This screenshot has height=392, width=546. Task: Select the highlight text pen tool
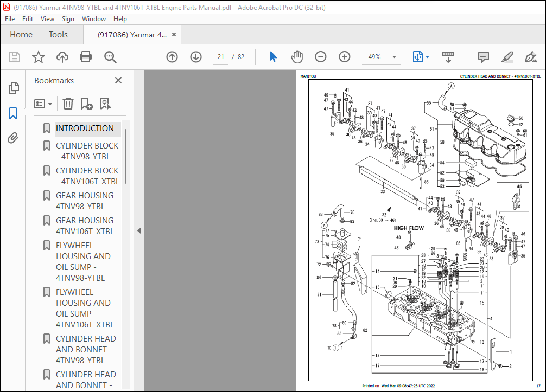tap(507, 57)
